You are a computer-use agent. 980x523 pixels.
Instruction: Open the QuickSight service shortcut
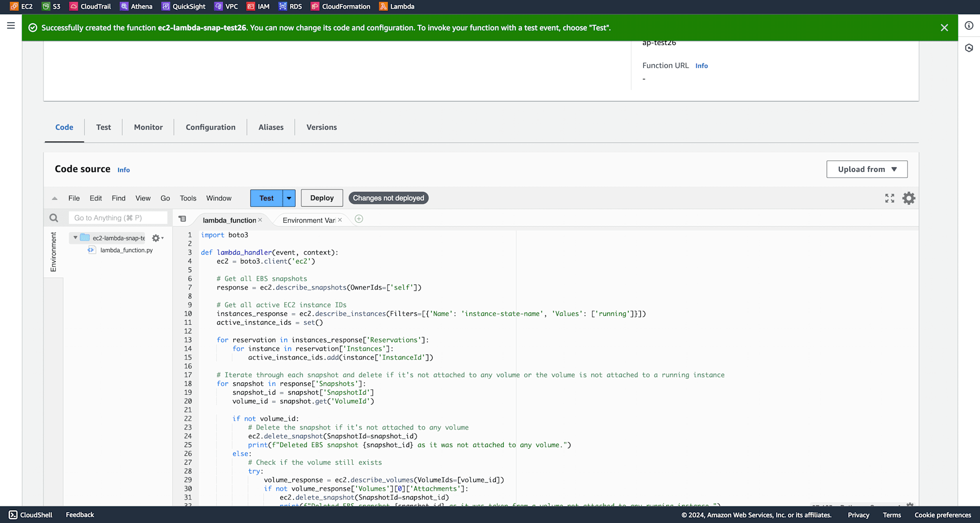pos(184,6)
